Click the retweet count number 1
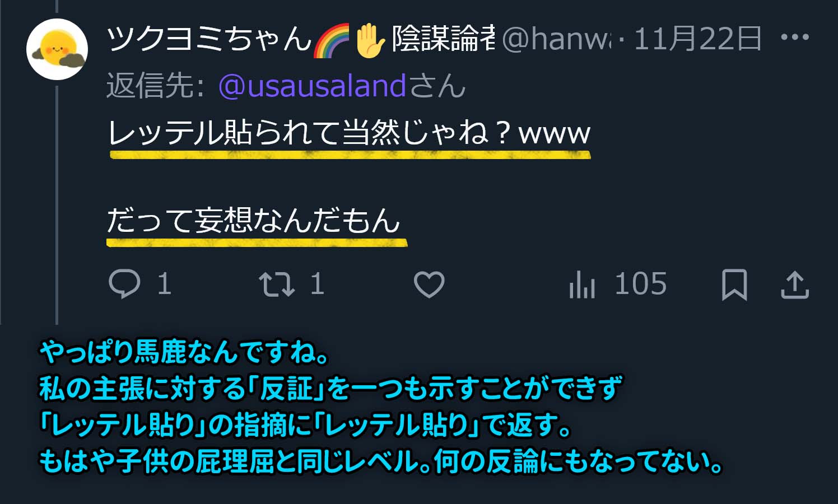Screen dimensions: 838x504 [x=317, y=284]
